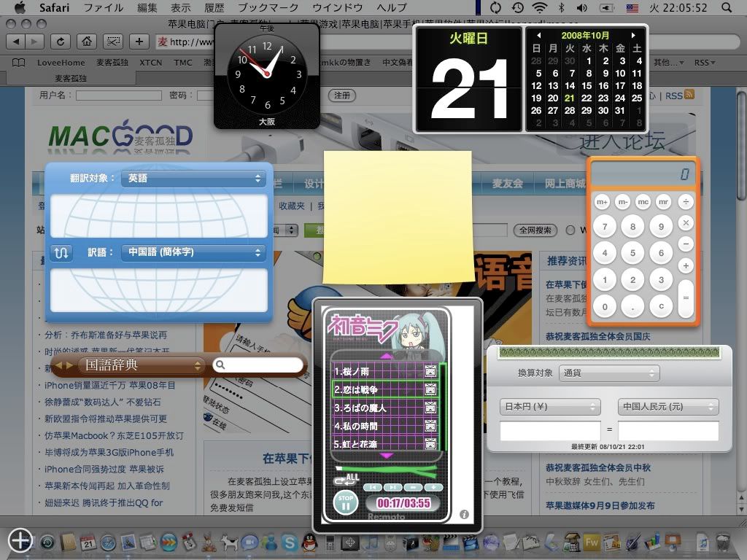Go to next month in calendar widget
Image resolution: width=747 pixels, height=560 pixels.
[x=633, y=35]
